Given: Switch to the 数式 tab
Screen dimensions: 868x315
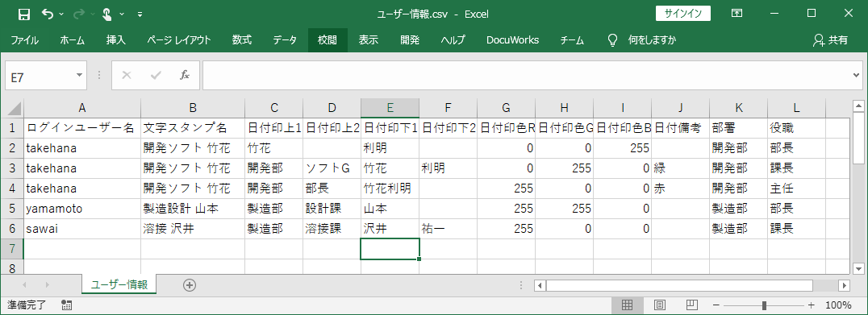Looking at the screenshot, I should (242, 39).
